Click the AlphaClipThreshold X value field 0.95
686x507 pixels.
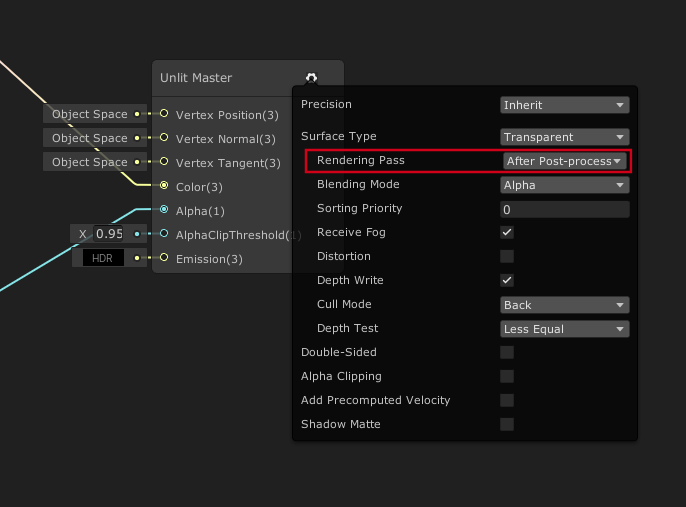pos(108,234)
